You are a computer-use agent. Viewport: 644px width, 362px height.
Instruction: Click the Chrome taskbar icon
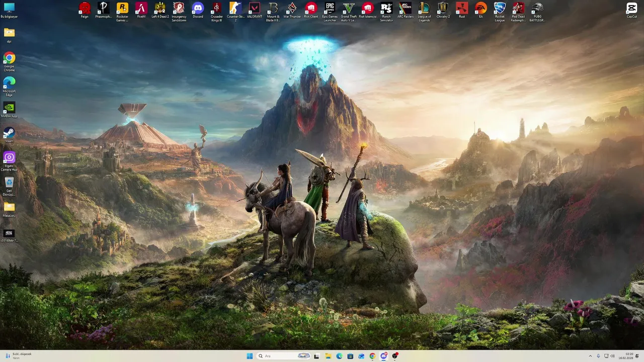373,356
